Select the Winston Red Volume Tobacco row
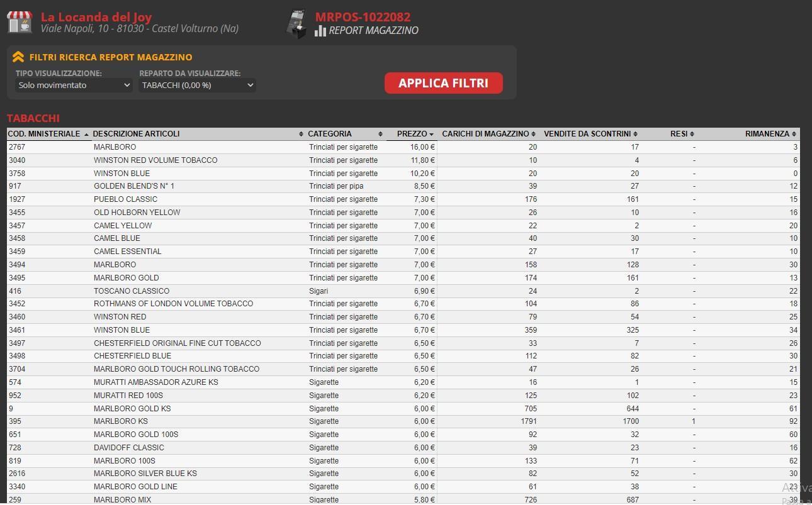Screen dimensions: 812x505 [403, 160]
